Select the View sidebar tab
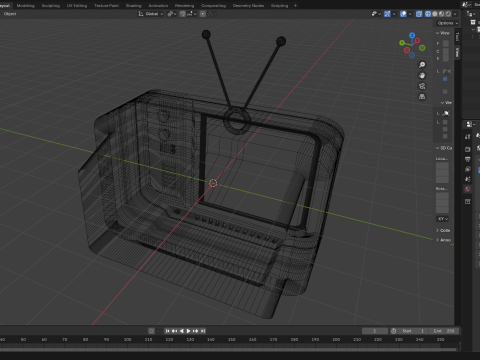The width and height of the screenshot is (480, 360). [457, 52]
